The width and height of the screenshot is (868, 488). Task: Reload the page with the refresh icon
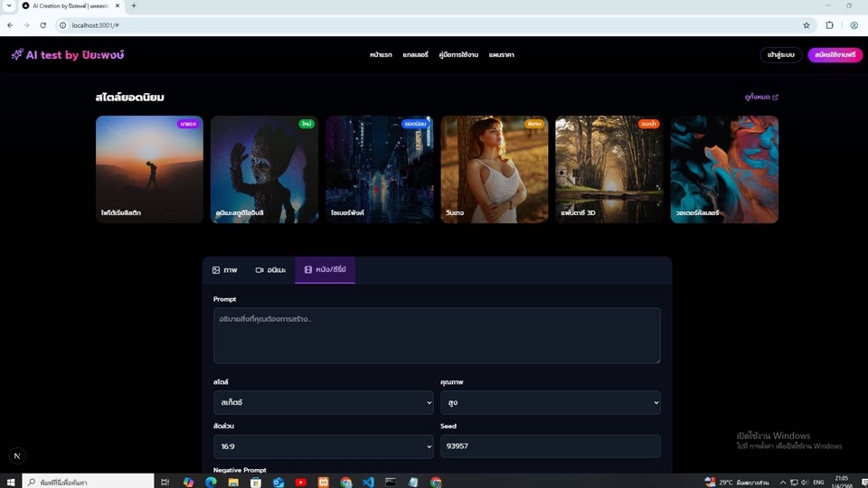42,25
